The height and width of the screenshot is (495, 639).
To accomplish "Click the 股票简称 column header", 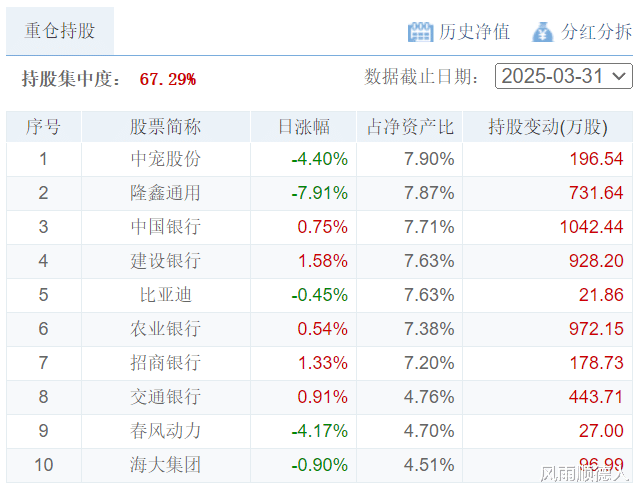I will click(x=165, y=127).
